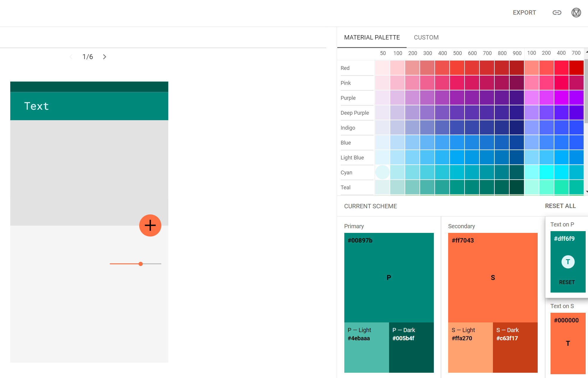Choose the S — Dark swatch #c63f17
Image resolution: width=588 pixels, height=378 pixels.
tap(515, 347)
